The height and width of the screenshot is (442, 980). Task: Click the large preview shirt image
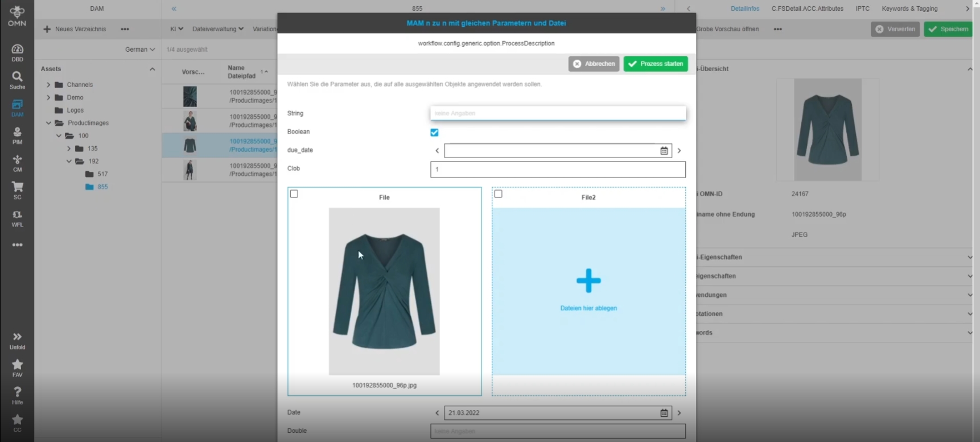(827, 130)
